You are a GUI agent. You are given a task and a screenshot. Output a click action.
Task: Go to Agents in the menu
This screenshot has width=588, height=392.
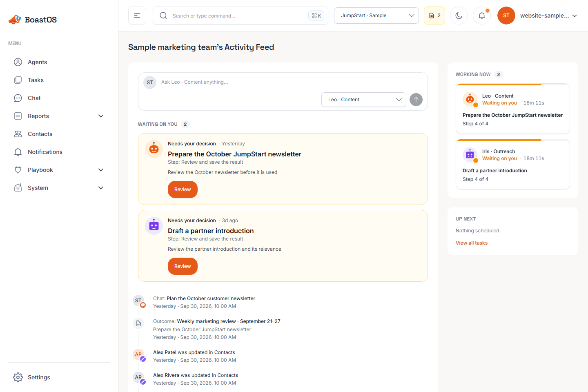coord(59,62)
